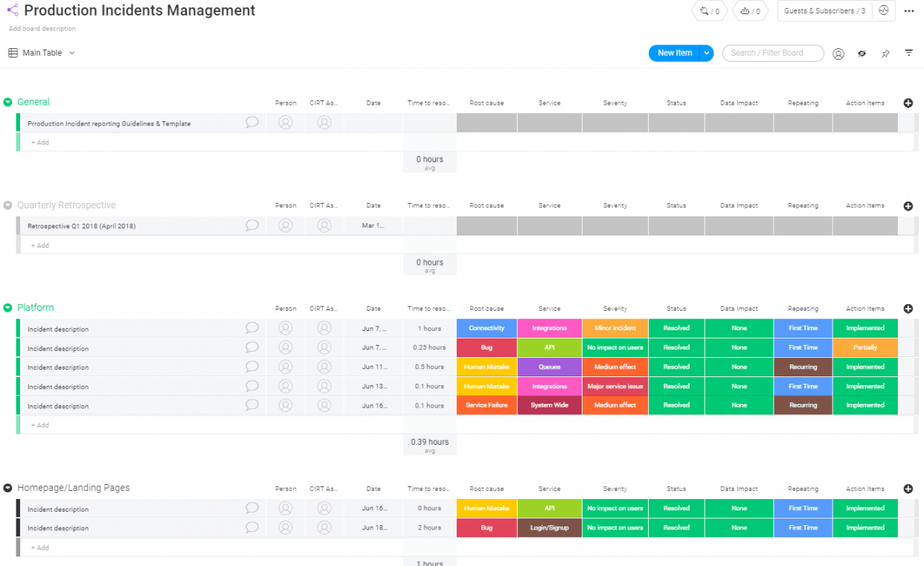This screenshot has width=924, height=566.
Task: Add new item in Platform group
Action: (x=40, y=425)
